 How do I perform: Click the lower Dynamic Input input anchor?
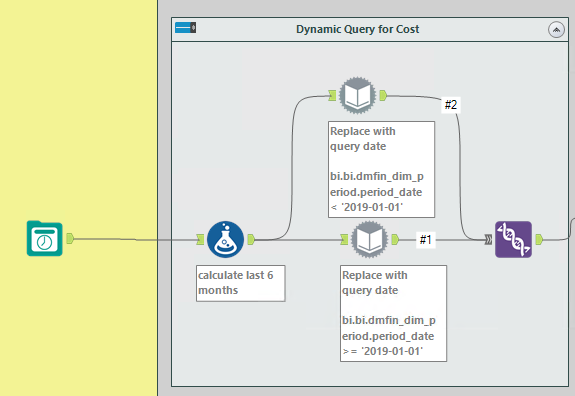coord(344,240)
